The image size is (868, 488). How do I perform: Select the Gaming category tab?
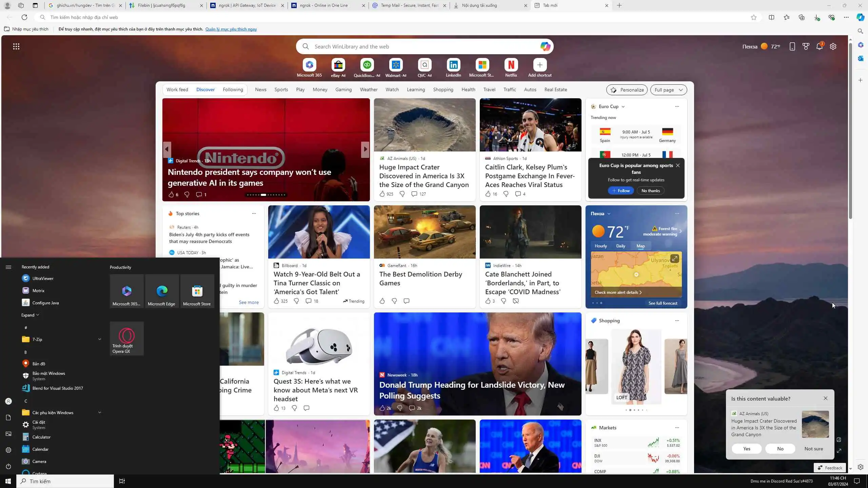click(x=343, y=89)
